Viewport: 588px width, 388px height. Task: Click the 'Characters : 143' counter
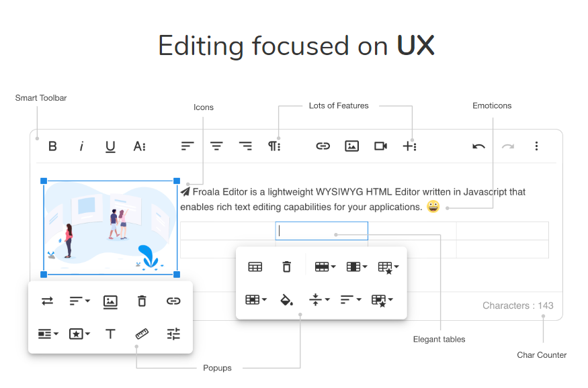(518, 305)
